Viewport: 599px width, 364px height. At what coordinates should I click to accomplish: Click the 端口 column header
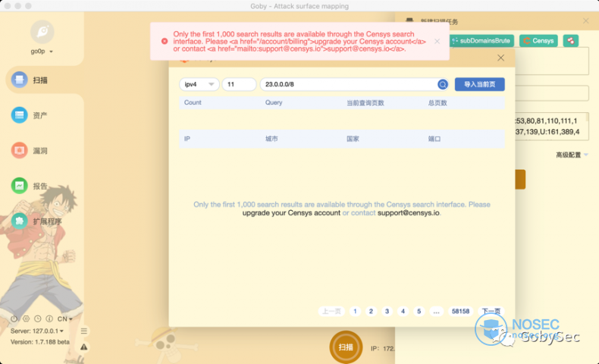(x=434, y=139)
